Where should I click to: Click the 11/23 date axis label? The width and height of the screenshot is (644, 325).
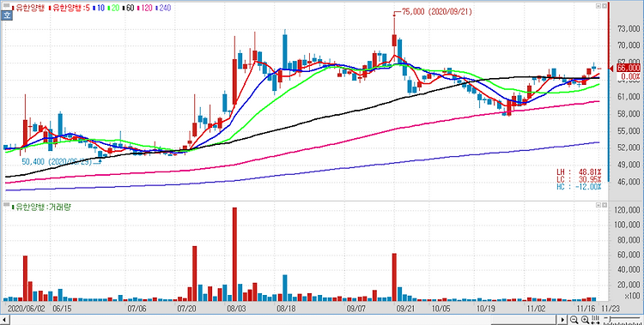[611, 308]
